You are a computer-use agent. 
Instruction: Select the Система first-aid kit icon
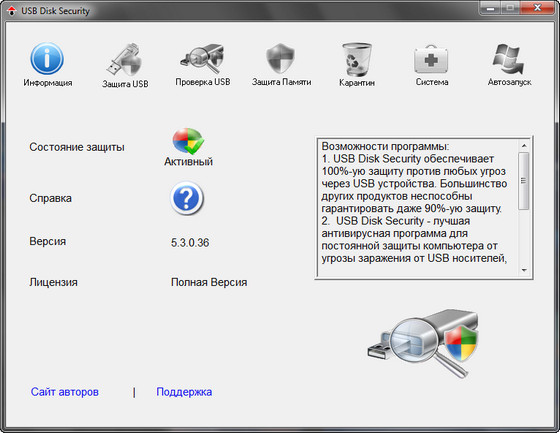coord(431,59)
